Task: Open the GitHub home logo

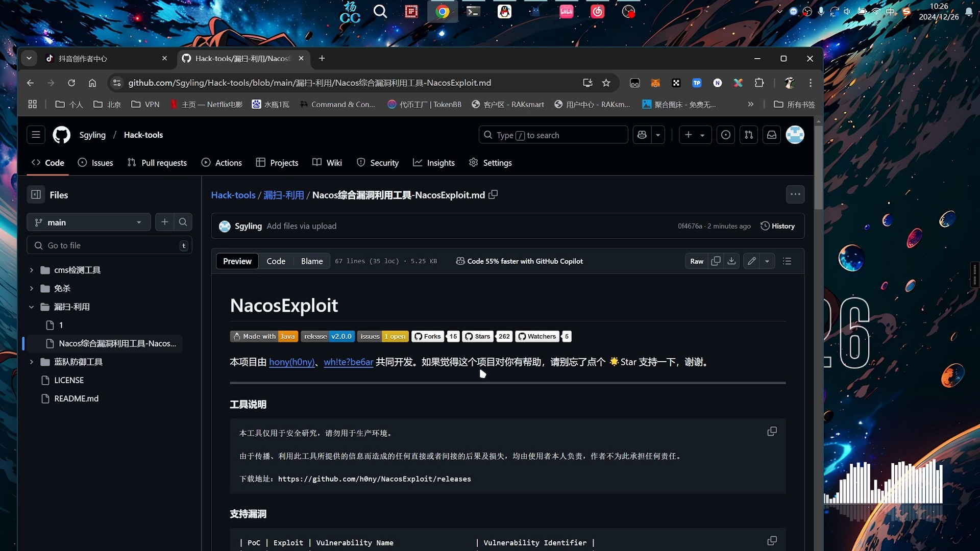Action: click(x=62, y=135)
